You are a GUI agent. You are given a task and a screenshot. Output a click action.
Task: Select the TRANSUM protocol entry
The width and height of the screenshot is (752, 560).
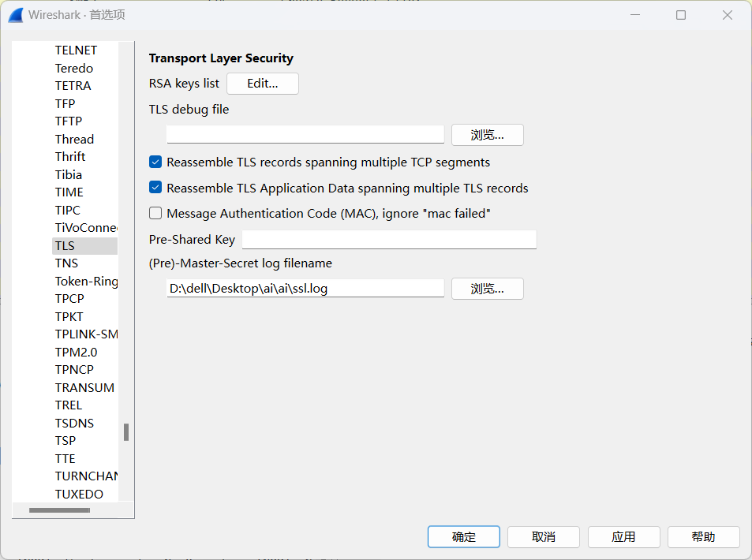coord(84,388)
